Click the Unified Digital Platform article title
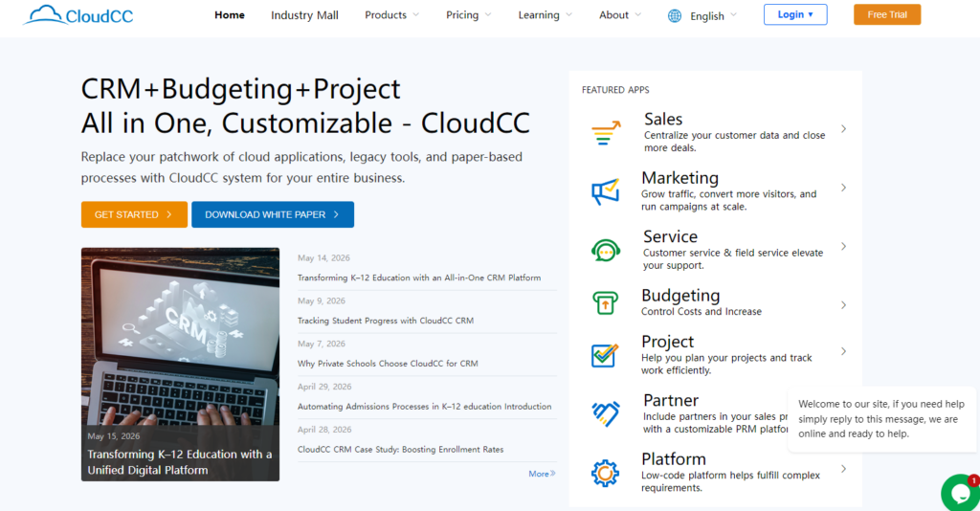This screenshot has height=511, width=980. (179, 462)
